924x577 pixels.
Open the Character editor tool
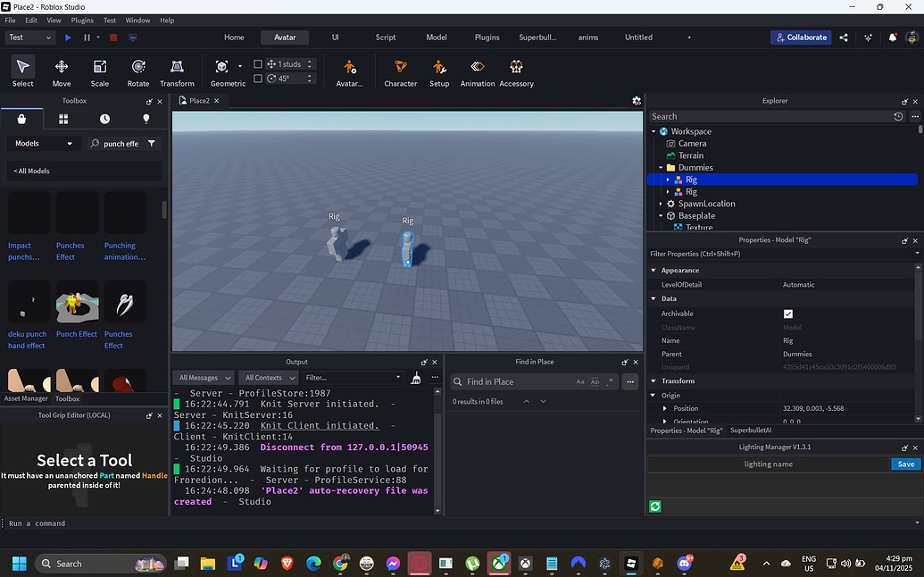pos(400,71)
